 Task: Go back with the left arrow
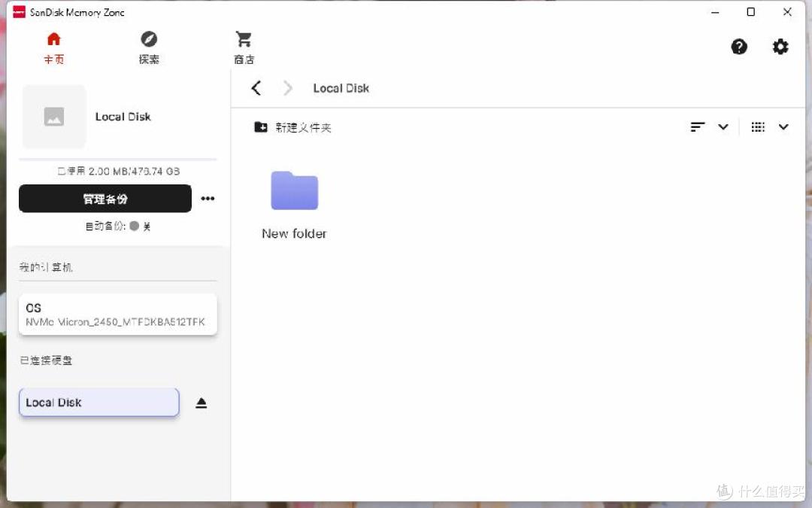pyautogui.click(x=256, y=88)
